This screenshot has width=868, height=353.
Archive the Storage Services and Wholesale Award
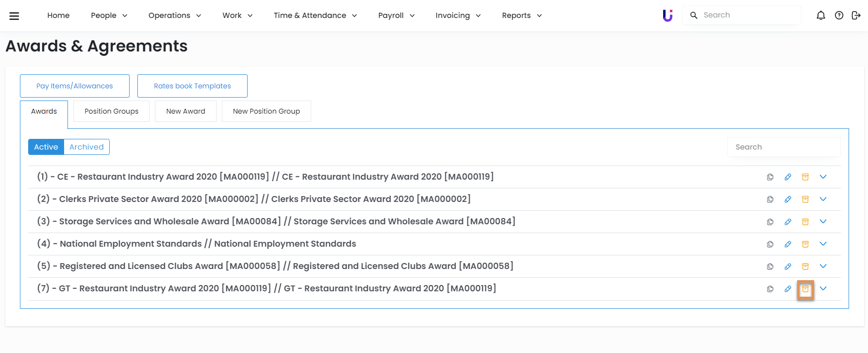pos(805,222)
